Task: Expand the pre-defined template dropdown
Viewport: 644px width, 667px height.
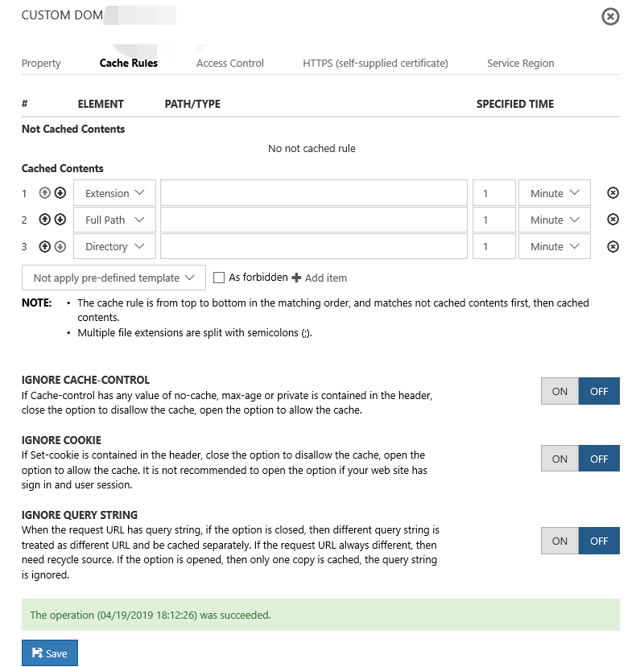Action: coord(114,278)
